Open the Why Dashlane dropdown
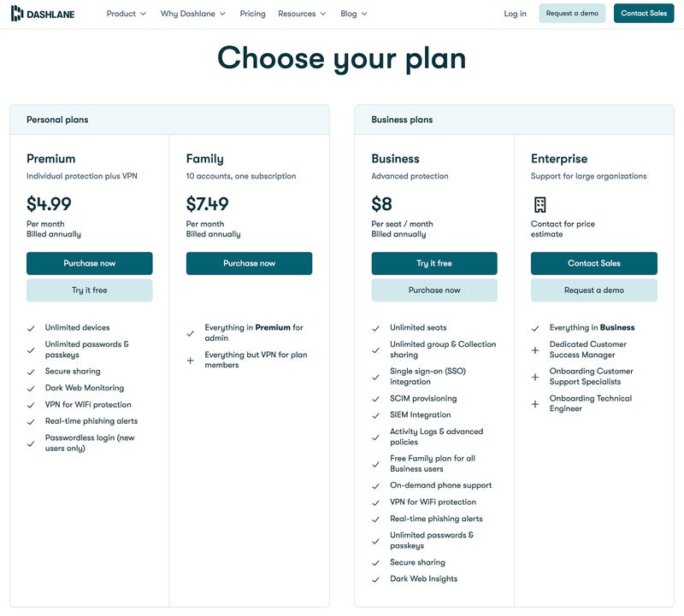The height and width of the screenshot is (616, 684). coord(193,14)
